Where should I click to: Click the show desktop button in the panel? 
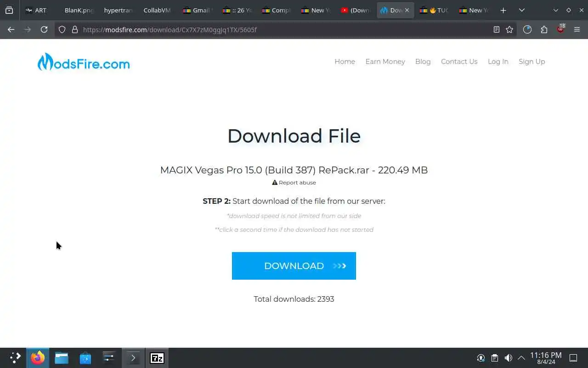[573, 358]
